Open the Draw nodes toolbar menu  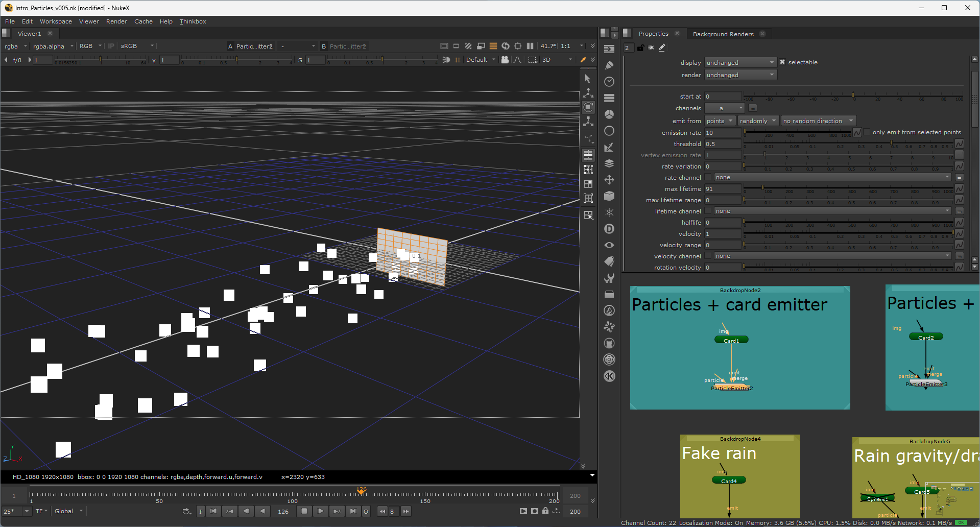(609, 65)
